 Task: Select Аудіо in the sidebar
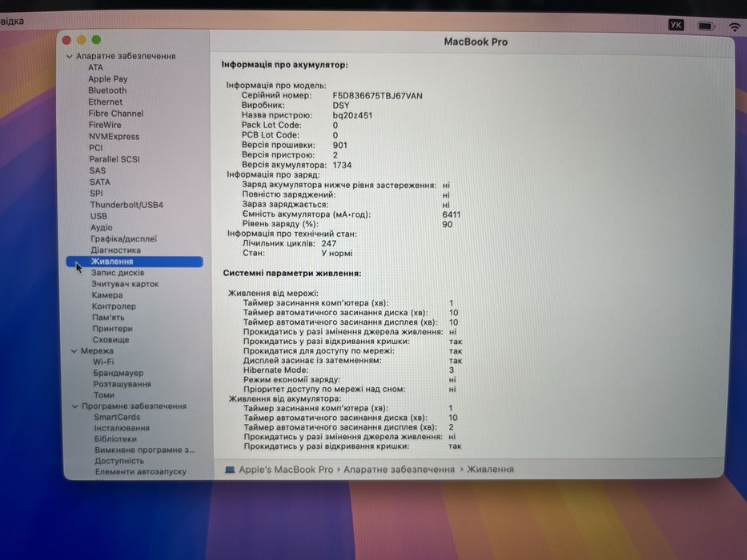click(x=102, y=228)
